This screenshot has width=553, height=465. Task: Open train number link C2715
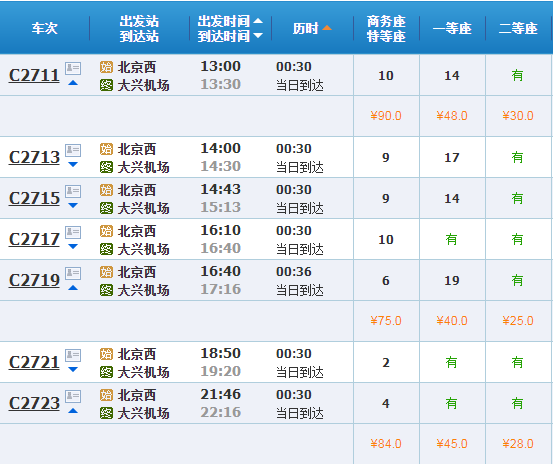tap(34, 198)
